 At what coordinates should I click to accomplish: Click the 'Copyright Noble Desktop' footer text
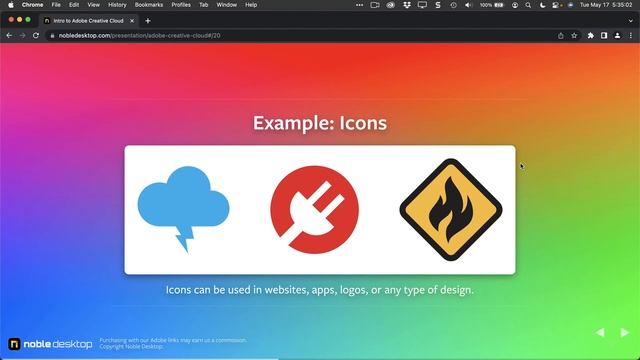tap(131, 347)
